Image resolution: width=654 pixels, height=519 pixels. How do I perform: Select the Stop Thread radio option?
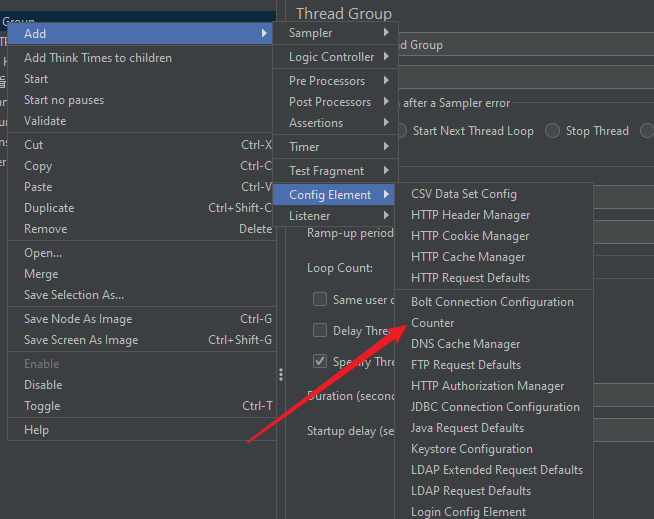pyautogui.click(x=554, y=131)
